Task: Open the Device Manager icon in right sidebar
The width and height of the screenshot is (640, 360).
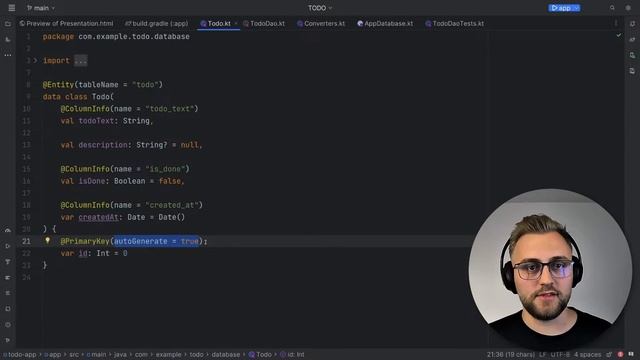Action: tap(632, 55)
